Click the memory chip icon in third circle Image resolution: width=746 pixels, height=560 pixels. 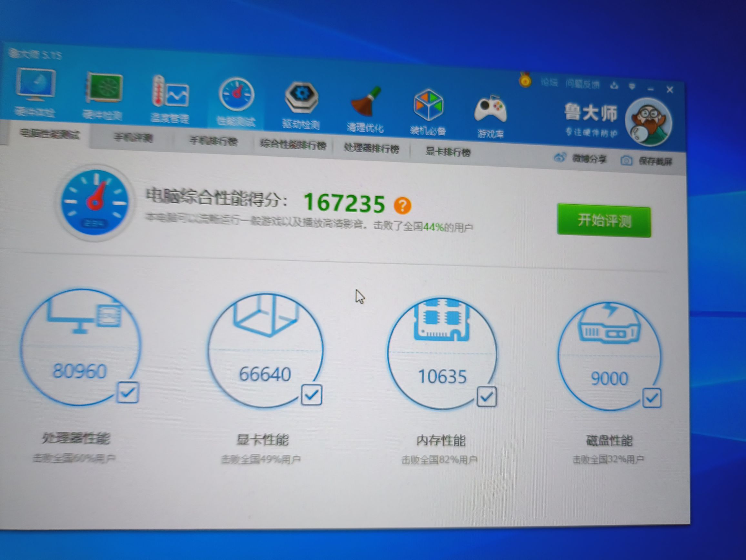441,320
